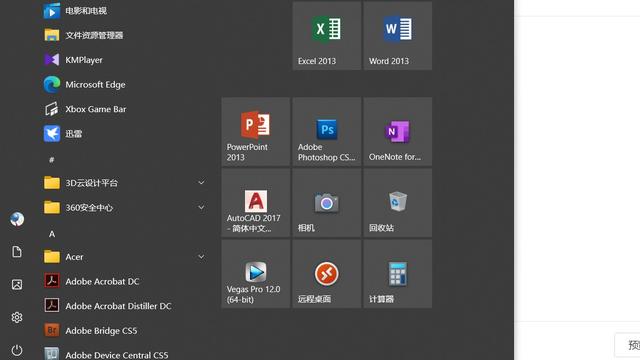Open the 360安全中心 folder entry
The image size is (640, 360).
[x=124, y=207]
